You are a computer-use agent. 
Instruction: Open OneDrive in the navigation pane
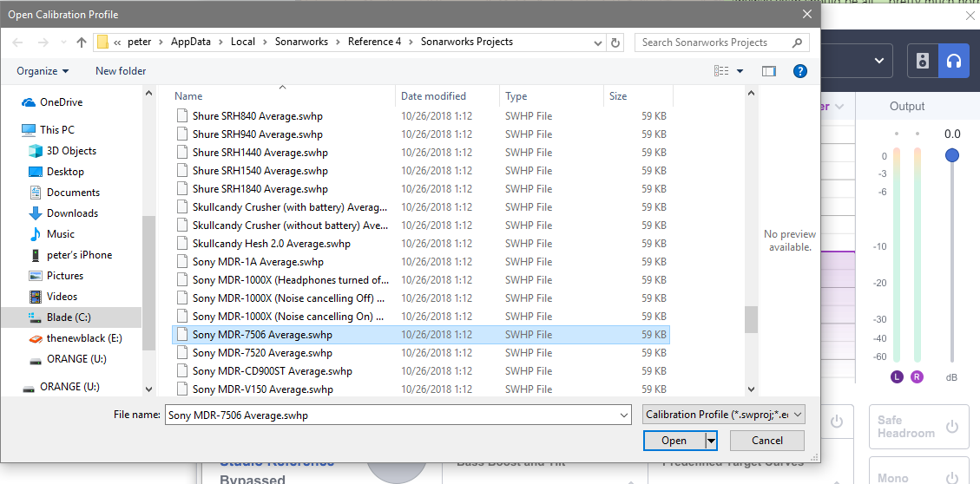(61, 102)
